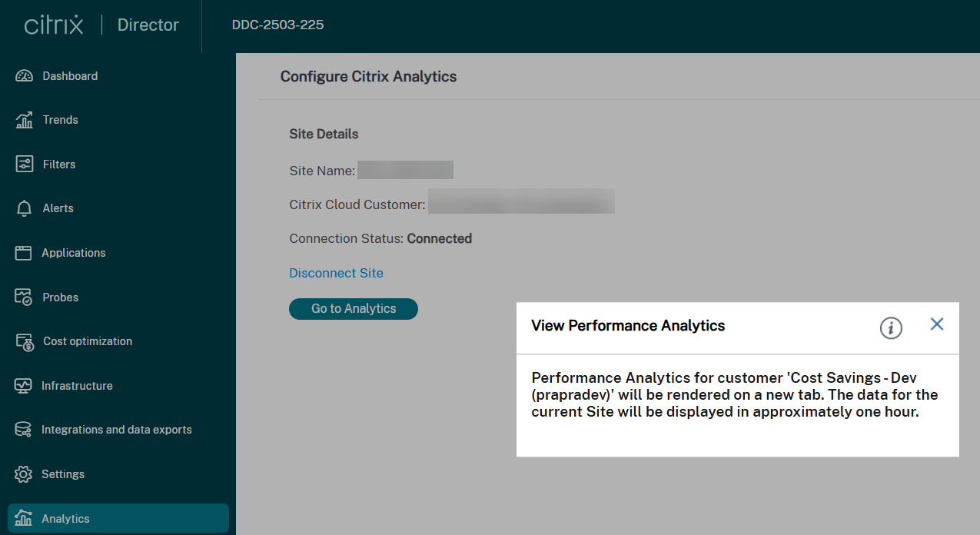View Alerts via the bell icon
This screenshot has height=535, width=980.
coord(57,208)
